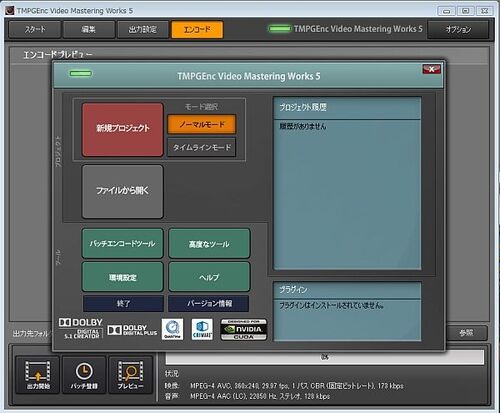Minimize the main TMPGEnc window
The image size is (500, 413).
tap(447, 11)
